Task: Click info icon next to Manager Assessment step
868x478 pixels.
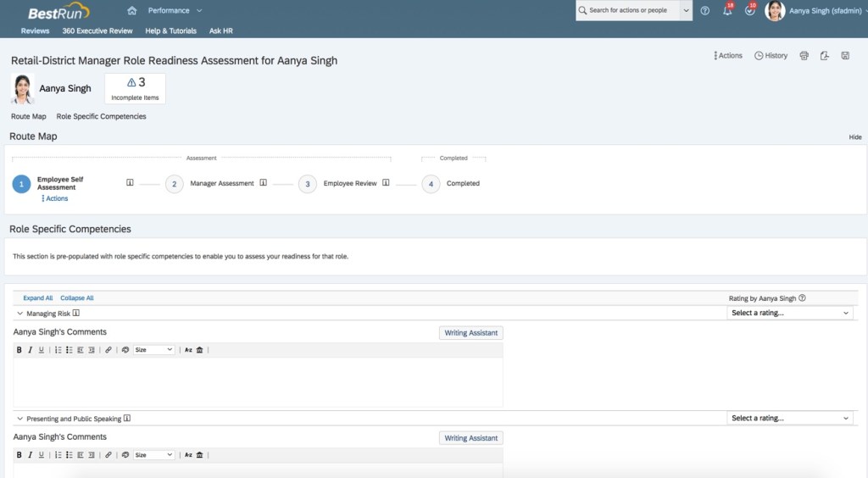Action: [x=264, y=183]
